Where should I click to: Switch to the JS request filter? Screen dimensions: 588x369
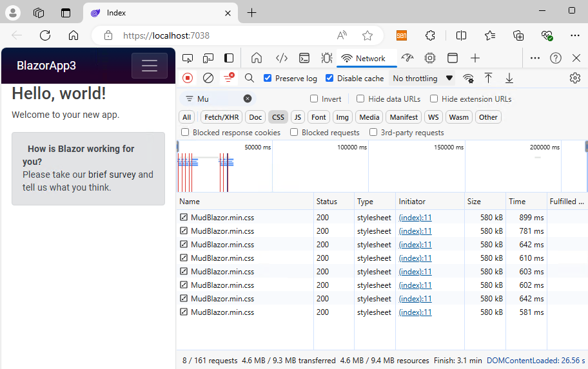pos(297,117)
